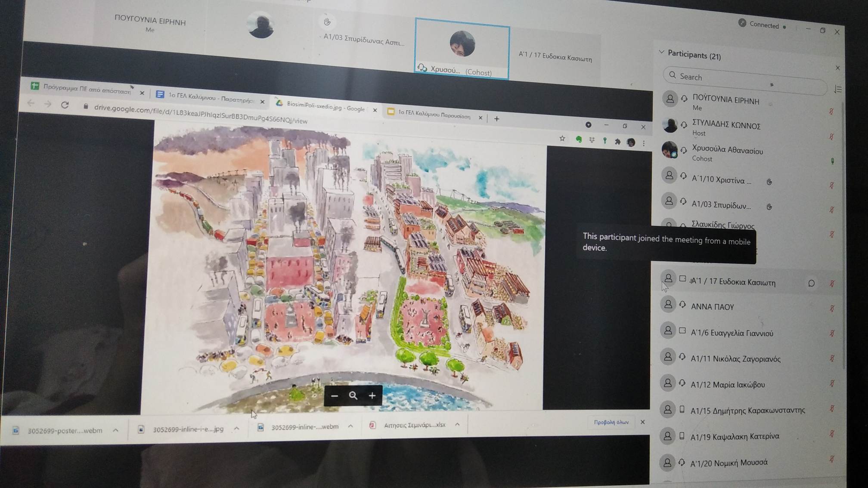Viewport: 868px width, 488px height.
Task: Click Προβολη όλων downloads link
Action: (x=611, y=422)
